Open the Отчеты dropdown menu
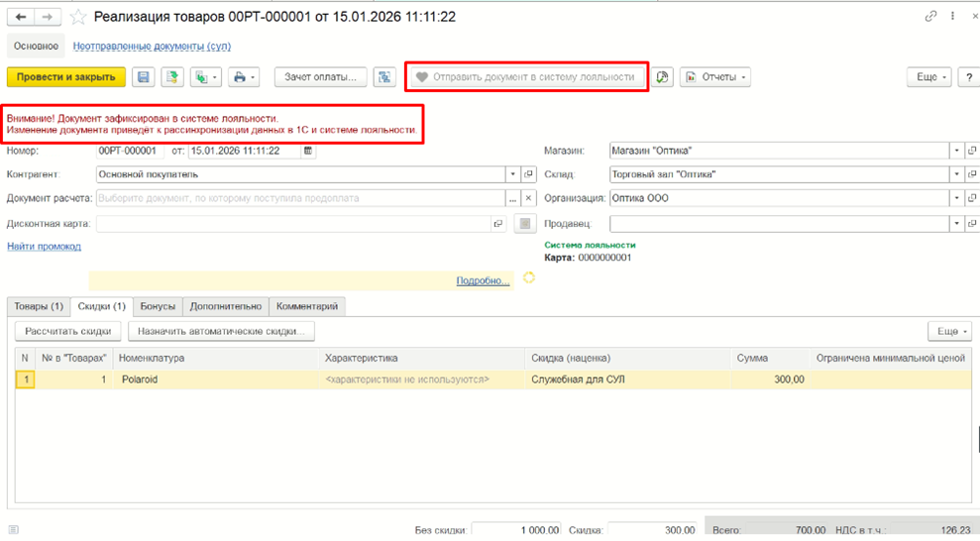The image size is (980, 541). 715,77
